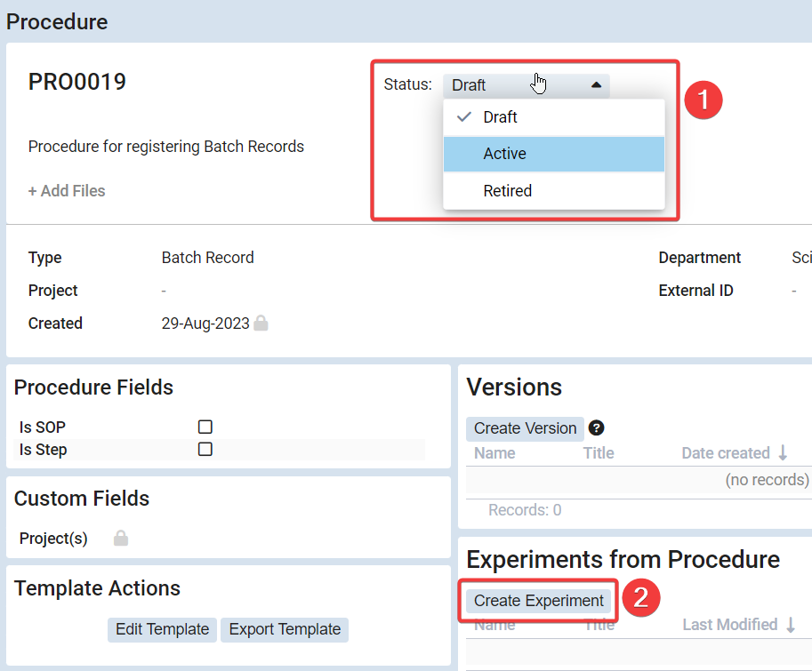This screenshot has width=812, height=671.
Task: Click the help question mark icon beside Create Version
Action: point(597,427)
